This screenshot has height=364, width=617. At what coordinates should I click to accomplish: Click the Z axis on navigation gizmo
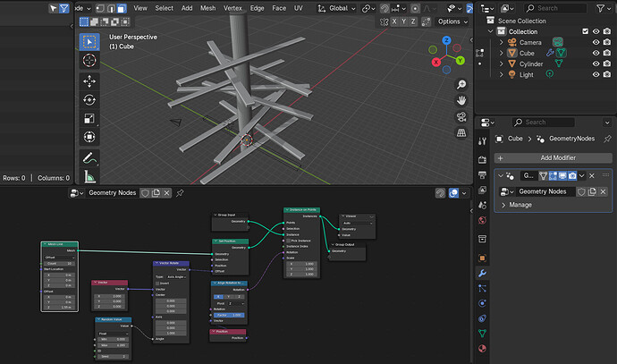point(446,40)
